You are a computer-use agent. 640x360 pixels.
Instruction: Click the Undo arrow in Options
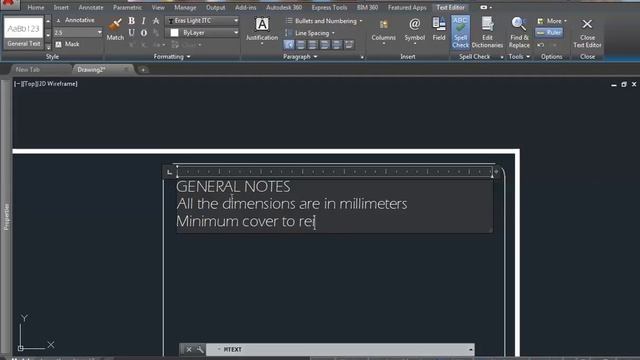coord(540,45)
